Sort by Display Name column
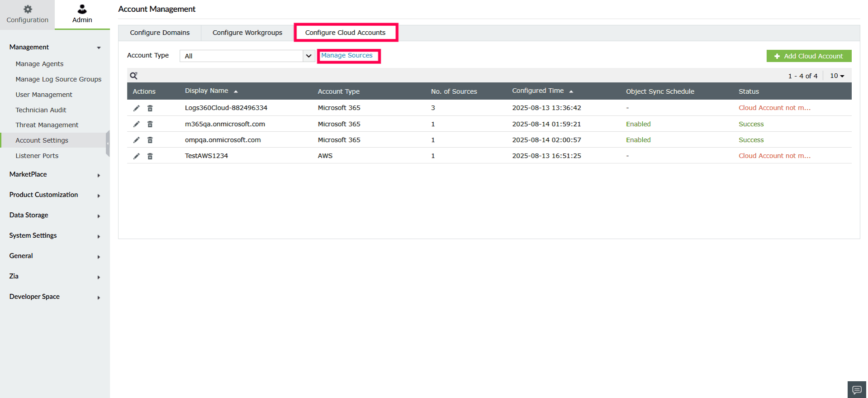868x398 pixels. (211, 91)
